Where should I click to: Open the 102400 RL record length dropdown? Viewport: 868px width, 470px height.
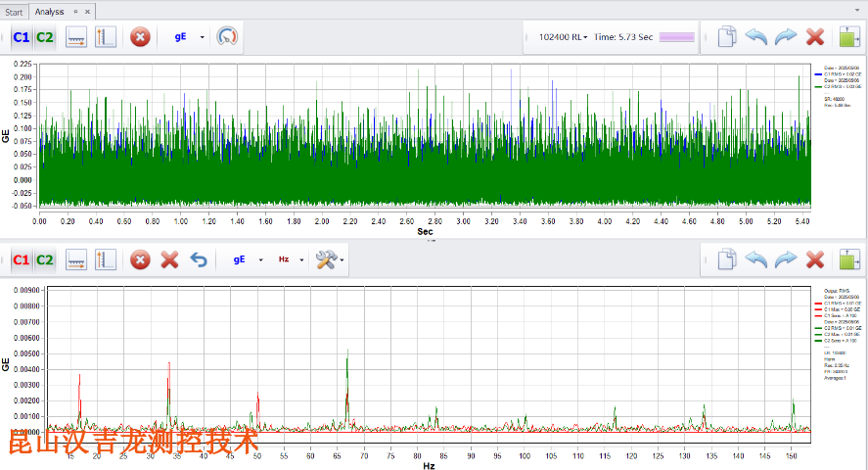click(x=563, y=37)
